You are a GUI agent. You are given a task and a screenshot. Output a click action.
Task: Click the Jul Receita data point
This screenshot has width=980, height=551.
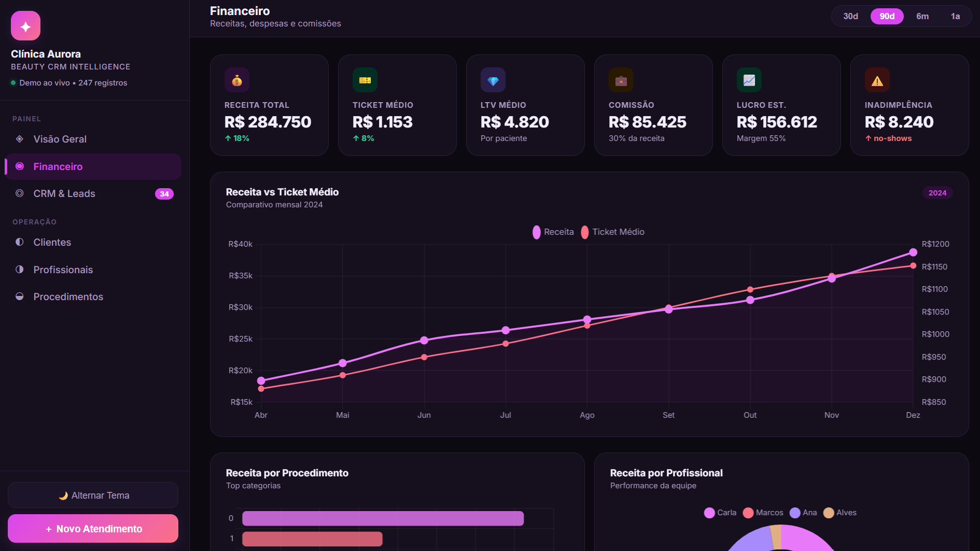pyautogui.click(x=506, y=330)
